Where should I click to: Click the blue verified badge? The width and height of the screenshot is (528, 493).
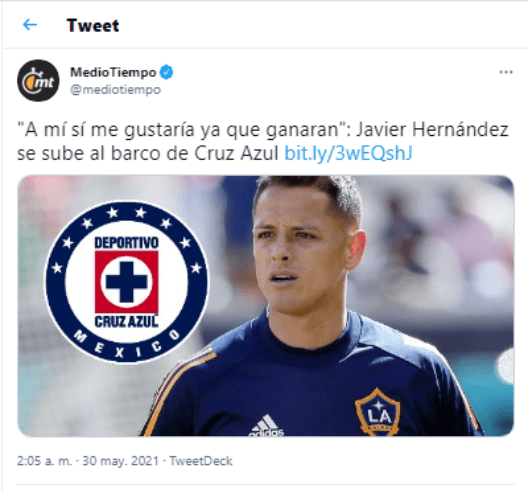pyautogui.click(x=166, y=72)
